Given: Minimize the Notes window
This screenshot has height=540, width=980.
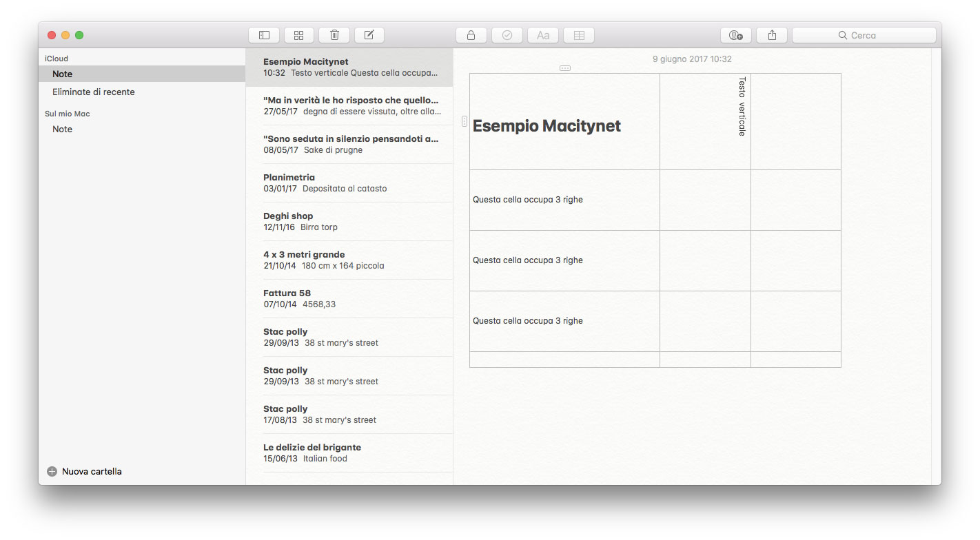Looking at the screenshot, I should 65,35.
